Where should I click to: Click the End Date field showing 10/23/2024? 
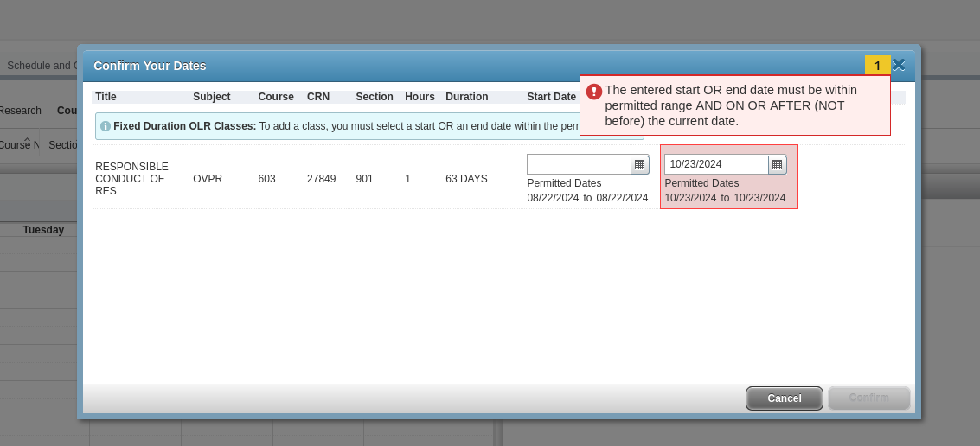[716, 164]
